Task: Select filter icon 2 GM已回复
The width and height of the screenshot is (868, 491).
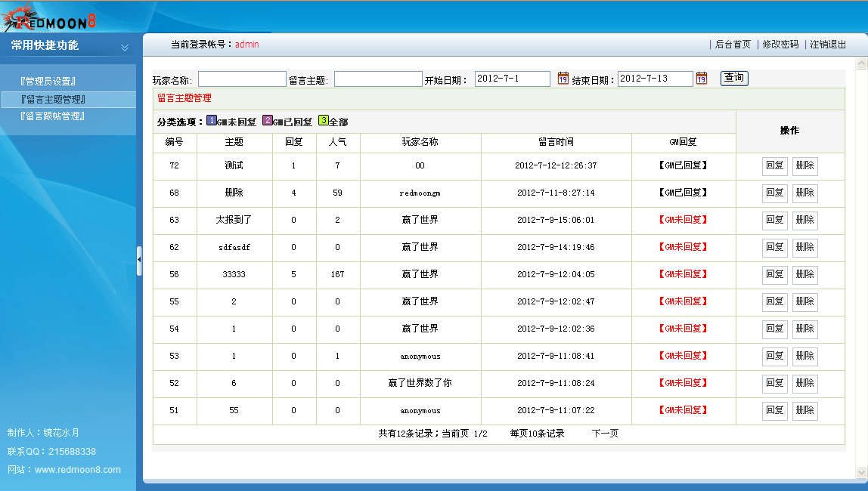Action: point(268,120)
